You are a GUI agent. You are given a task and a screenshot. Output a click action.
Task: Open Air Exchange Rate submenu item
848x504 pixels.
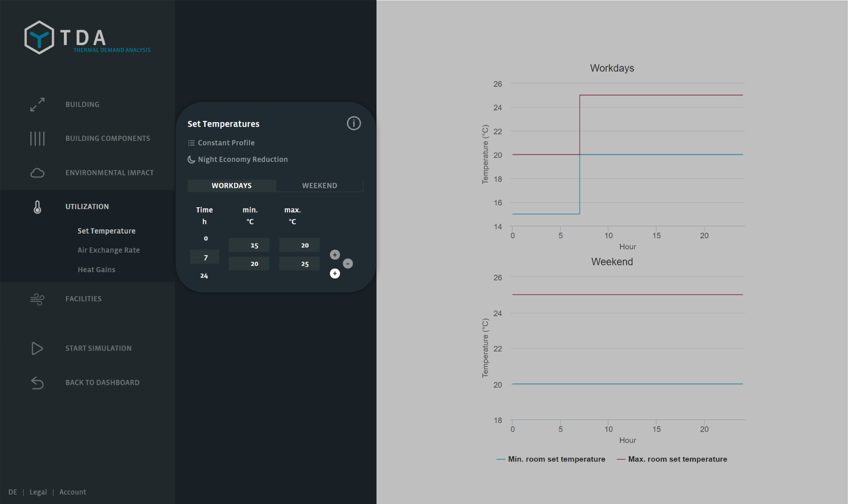pyautogui.click(x=109, y=250)
